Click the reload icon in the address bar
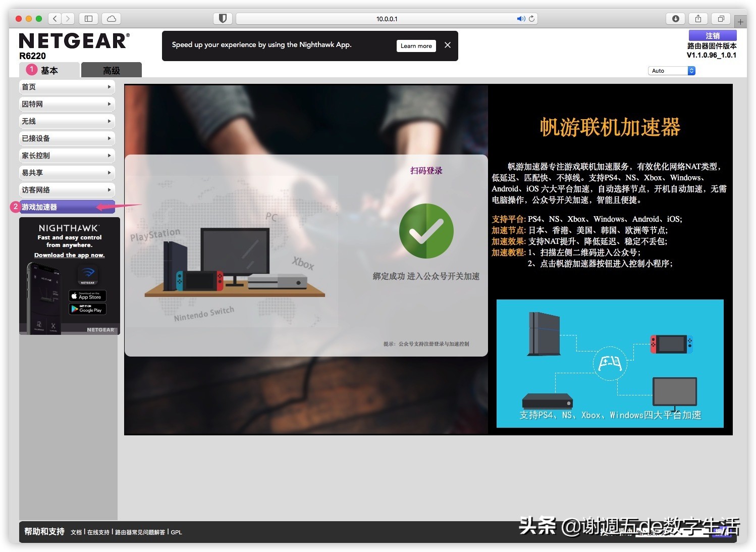756x552 pixels. (x=531, y=19)
